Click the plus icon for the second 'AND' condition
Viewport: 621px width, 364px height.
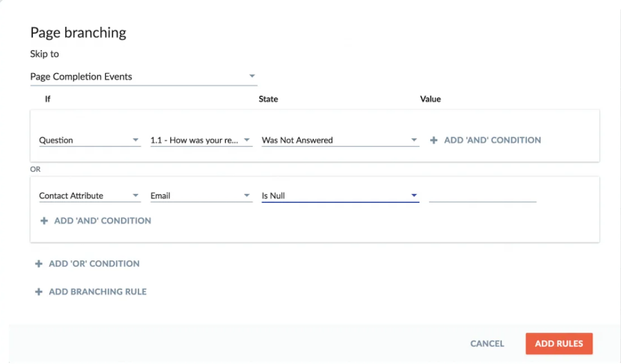coord(44,221)
